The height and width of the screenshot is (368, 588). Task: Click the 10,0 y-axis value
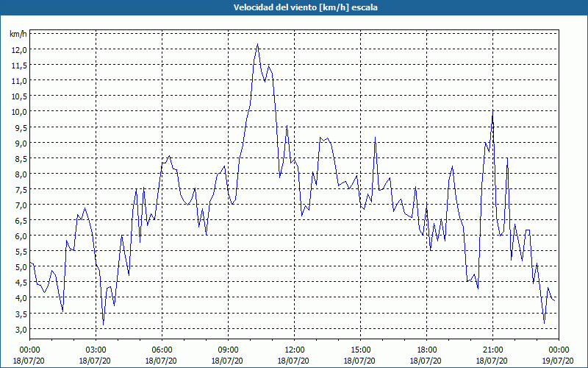pos(19,112)
